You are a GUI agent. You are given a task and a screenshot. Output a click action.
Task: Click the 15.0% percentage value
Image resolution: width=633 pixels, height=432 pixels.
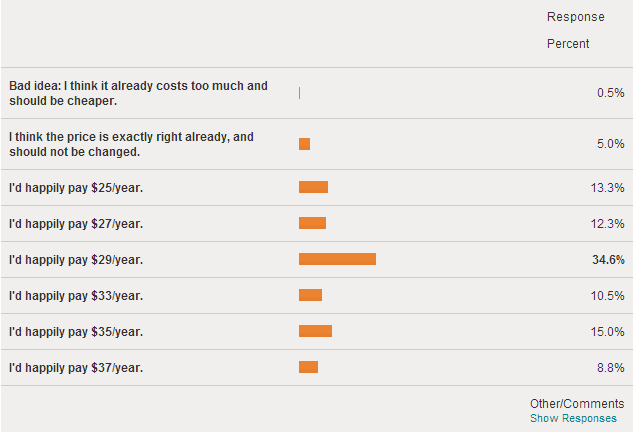pyautogui.click(x=607, y=332)
